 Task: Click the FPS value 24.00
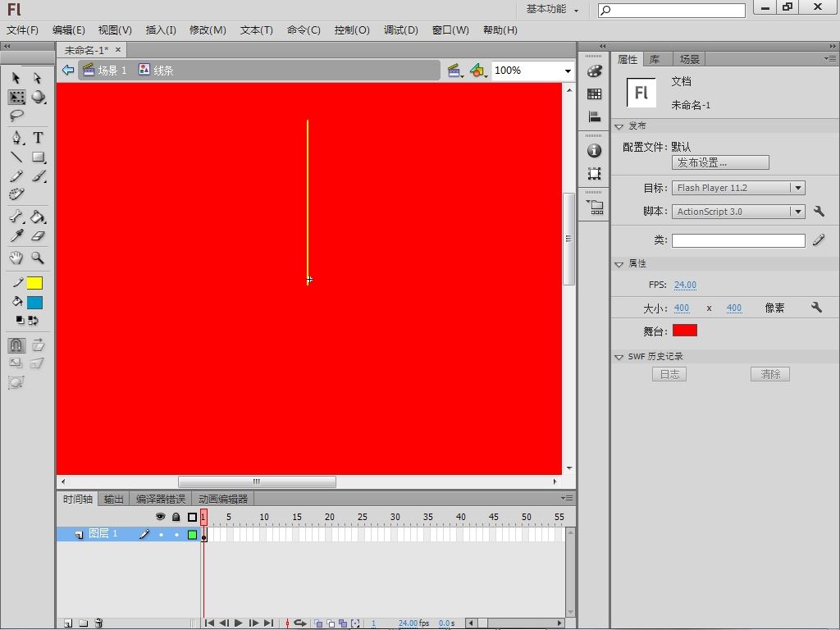pyautogui.click(x=685, y=285)
